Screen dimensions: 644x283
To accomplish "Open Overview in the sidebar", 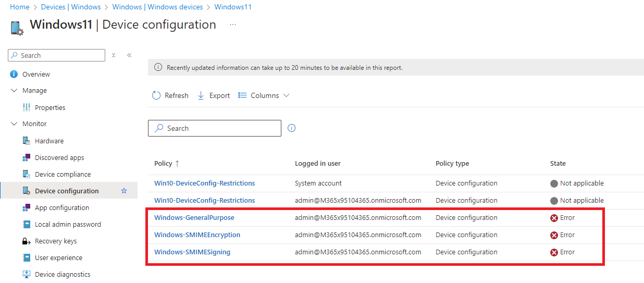I will tap(36, 74).
